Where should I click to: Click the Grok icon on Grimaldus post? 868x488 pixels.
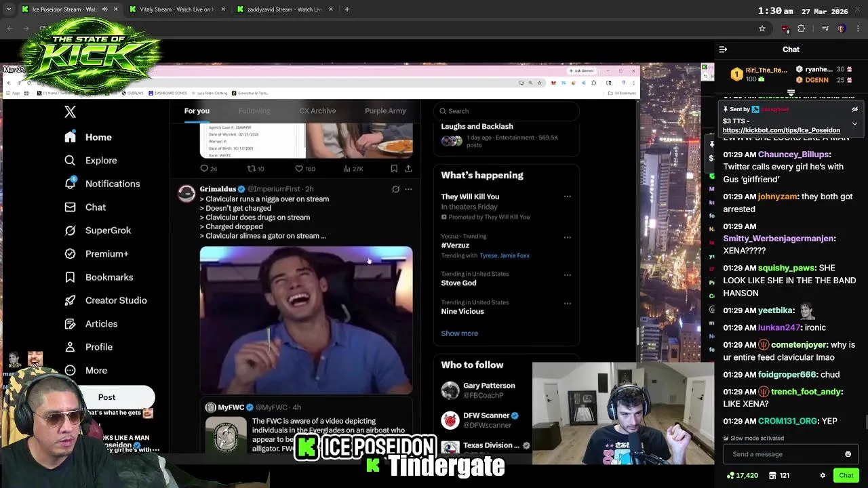pos(396,189)
